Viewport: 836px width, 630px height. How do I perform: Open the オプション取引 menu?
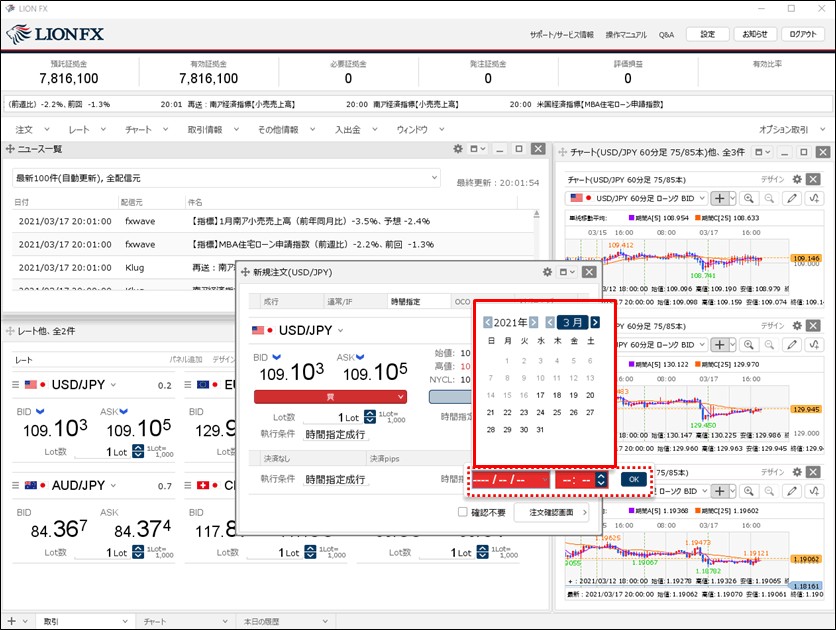pyautogui.click(x=792, y=130)
